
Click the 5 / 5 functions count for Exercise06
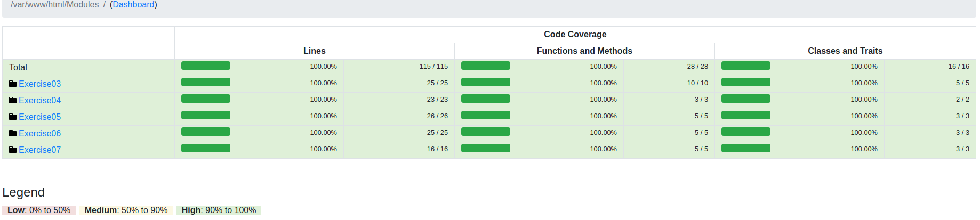(x=701, y=133)
